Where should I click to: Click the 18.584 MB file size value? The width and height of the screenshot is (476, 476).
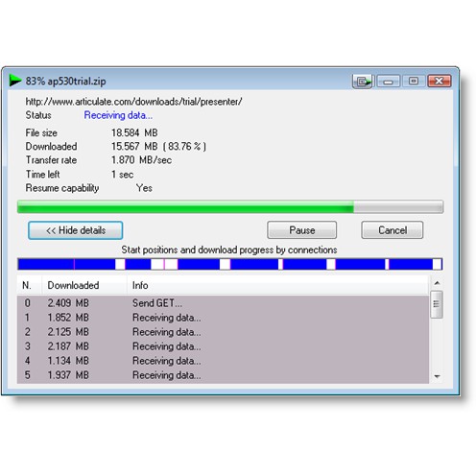134,132
